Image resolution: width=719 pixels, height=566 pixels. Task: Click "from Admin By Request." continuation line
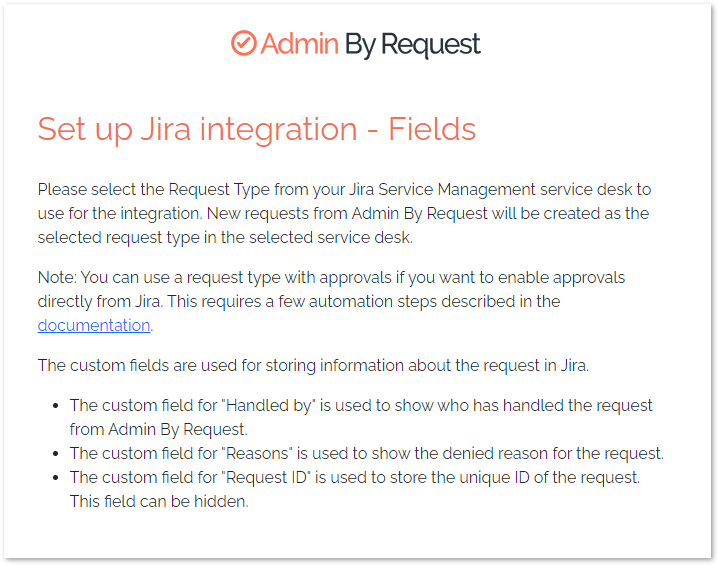(159, 430)
